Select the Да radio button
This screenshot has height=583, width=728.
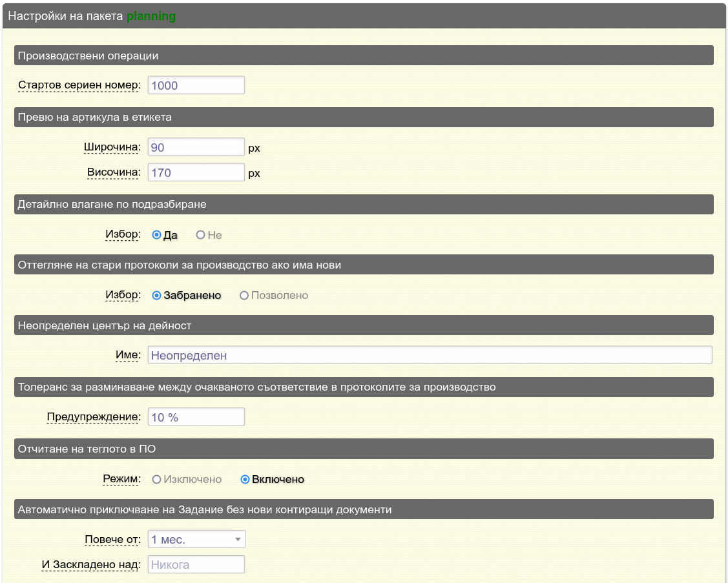click(156, 235)
